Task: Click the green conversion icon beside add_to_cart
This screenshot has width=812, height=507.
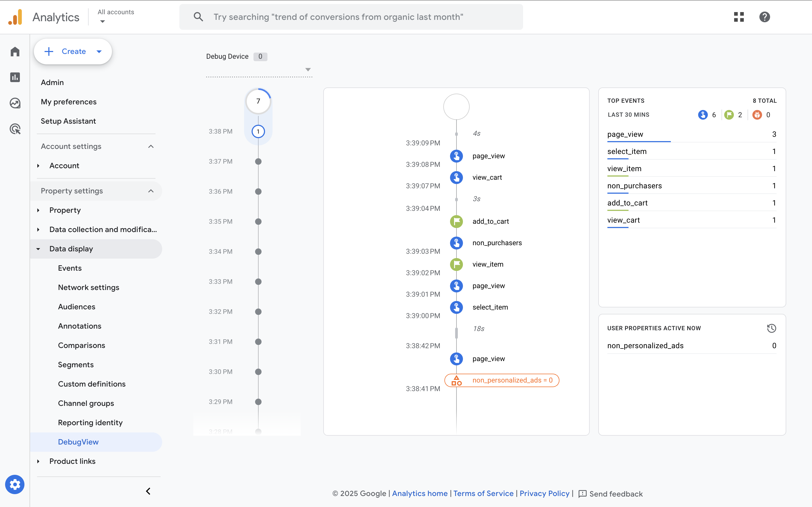Action: click(456, 221)
